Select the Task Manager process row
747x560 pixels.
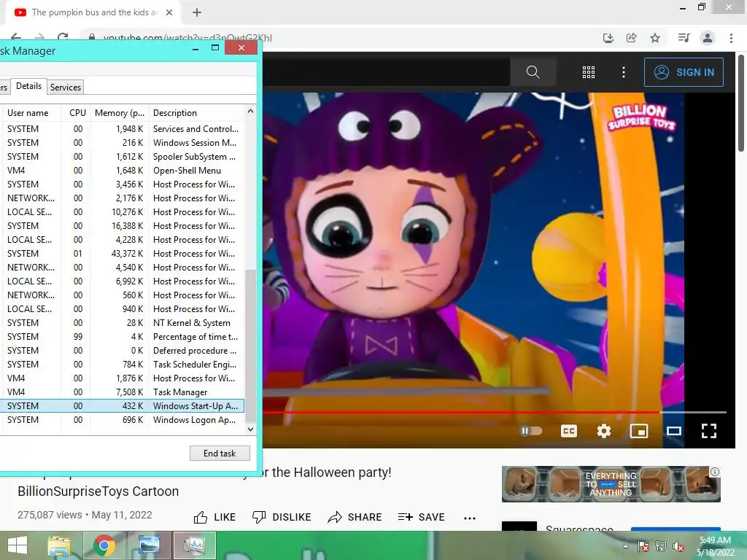[122, 392]
